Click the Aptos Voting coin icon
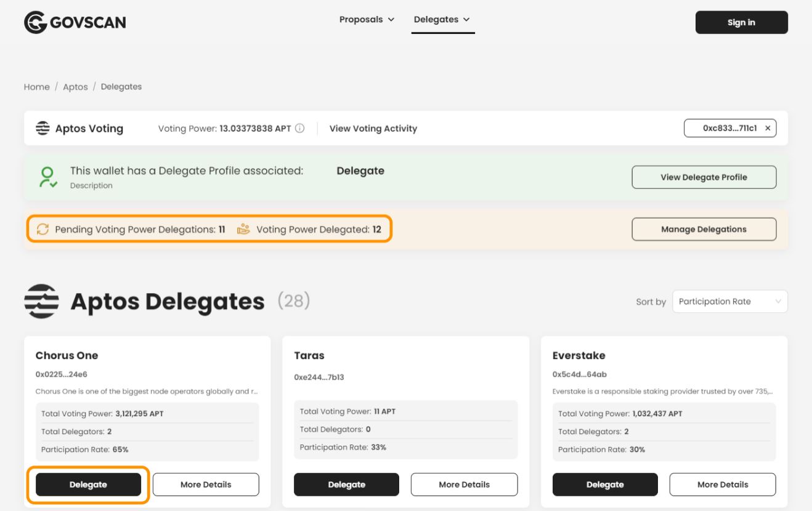 (42, 128)
